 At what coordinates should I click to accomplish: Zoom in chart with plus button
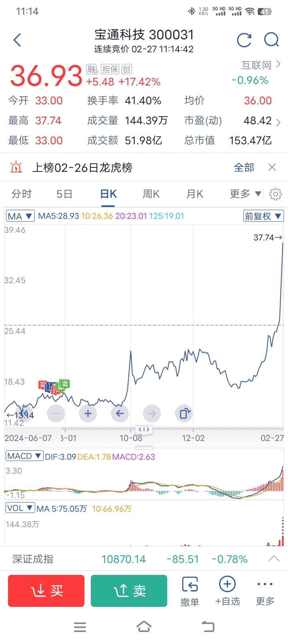(x=88, y=413)
